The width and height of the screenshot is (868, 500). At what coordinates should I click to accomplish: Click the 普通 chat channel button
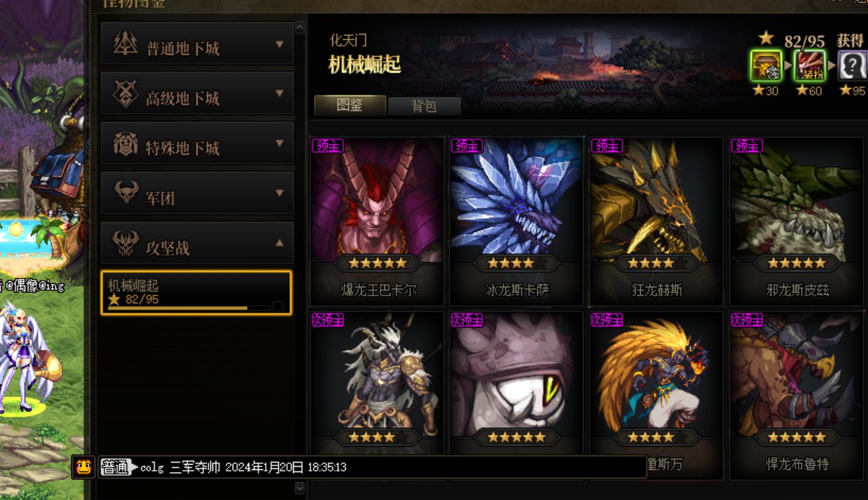click(115, 467)
